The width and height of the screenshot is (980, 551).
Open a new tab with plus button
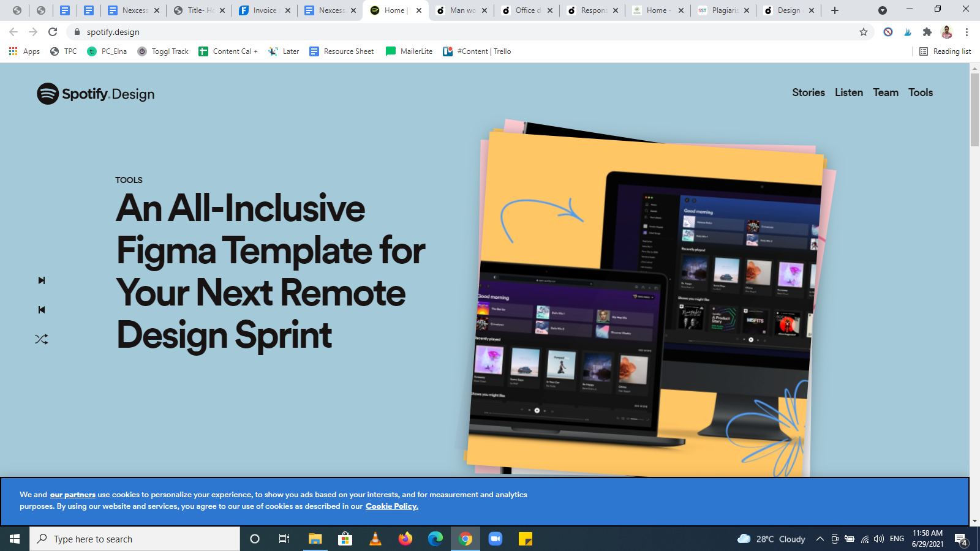tap(835, 10)
